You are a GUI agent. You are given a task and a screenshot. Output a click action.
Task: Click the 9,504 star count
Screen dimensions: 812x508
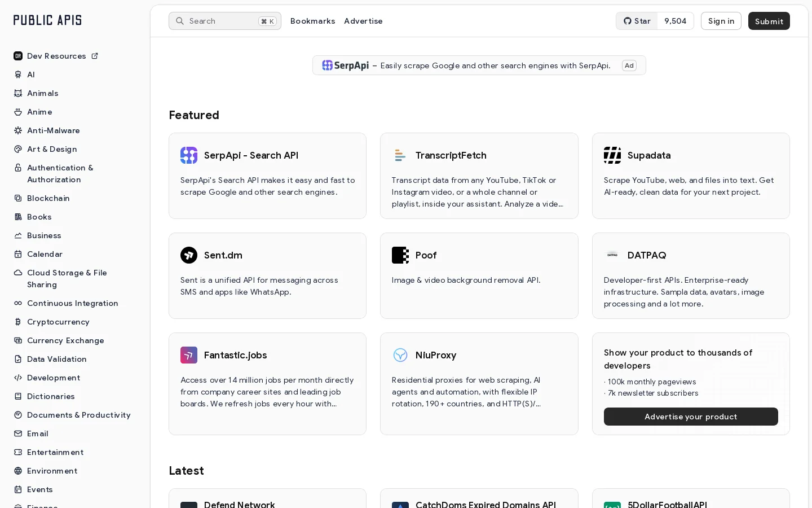676,21
